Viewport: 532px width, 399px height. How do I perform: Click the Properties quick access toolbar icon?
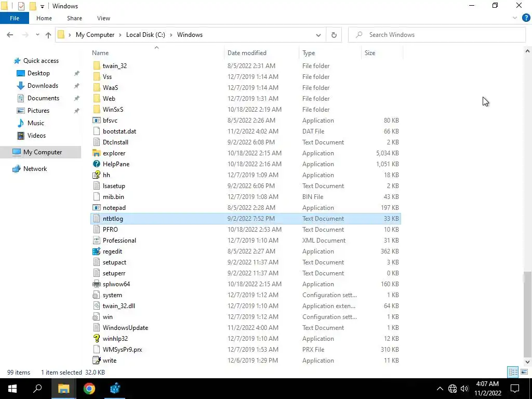[x=21, y=6]
